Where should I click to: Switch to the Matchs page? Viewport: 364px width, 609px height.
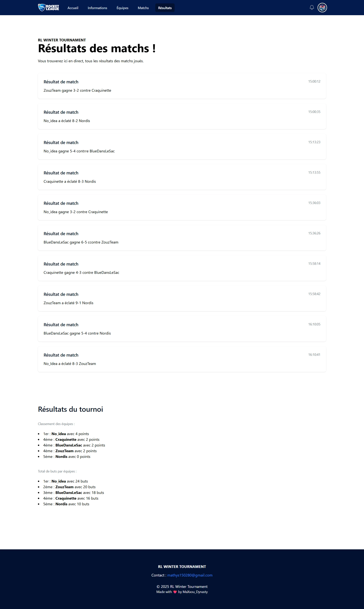pyautogui.click(x=143, y=8)
